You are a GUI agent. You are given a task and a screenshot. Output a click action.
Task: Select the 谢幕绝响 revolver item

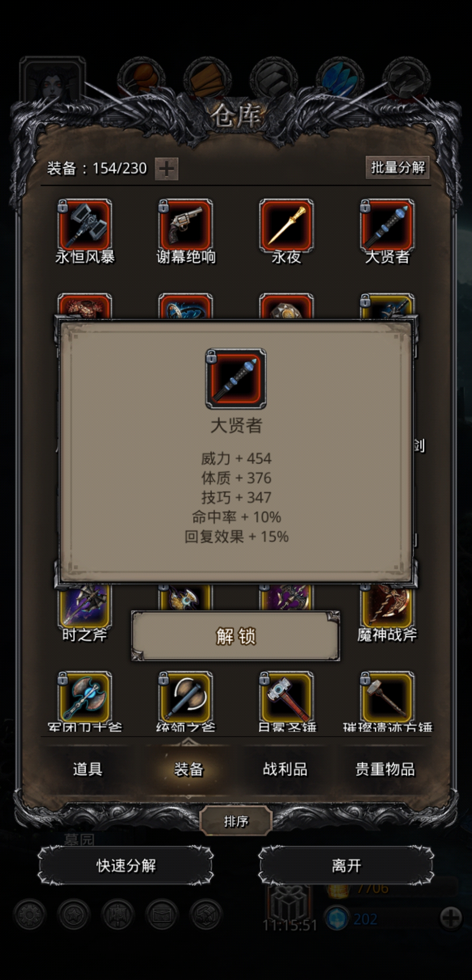click(186, 226)
